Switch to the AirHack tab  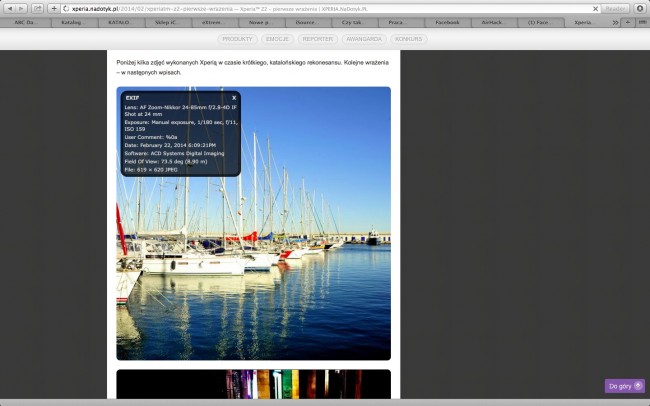(x=495, y=22)
